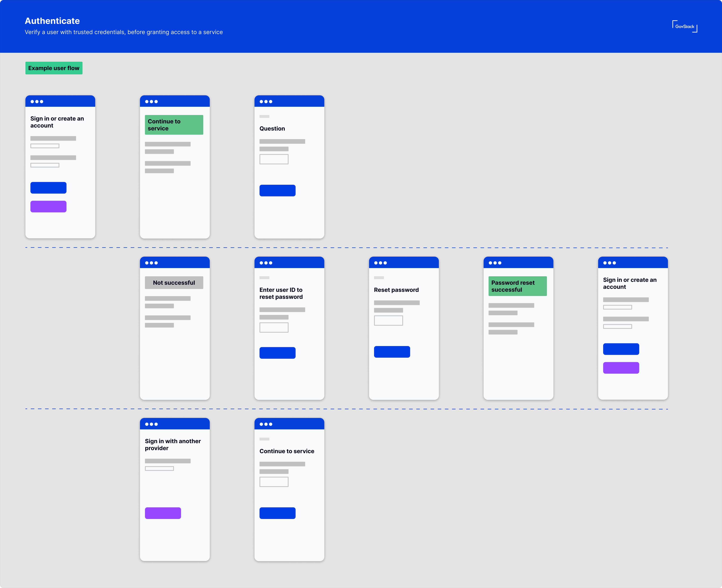Click the green Example user flow label
This screenshot has height=588, width=722.
point(54,68)
